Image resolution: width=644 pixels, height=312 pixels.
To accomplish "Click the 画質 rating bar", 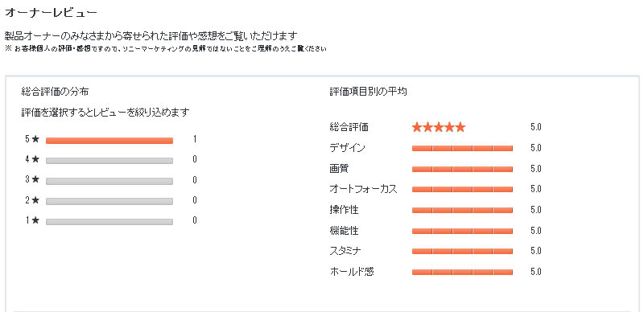I will coord(462,169).
